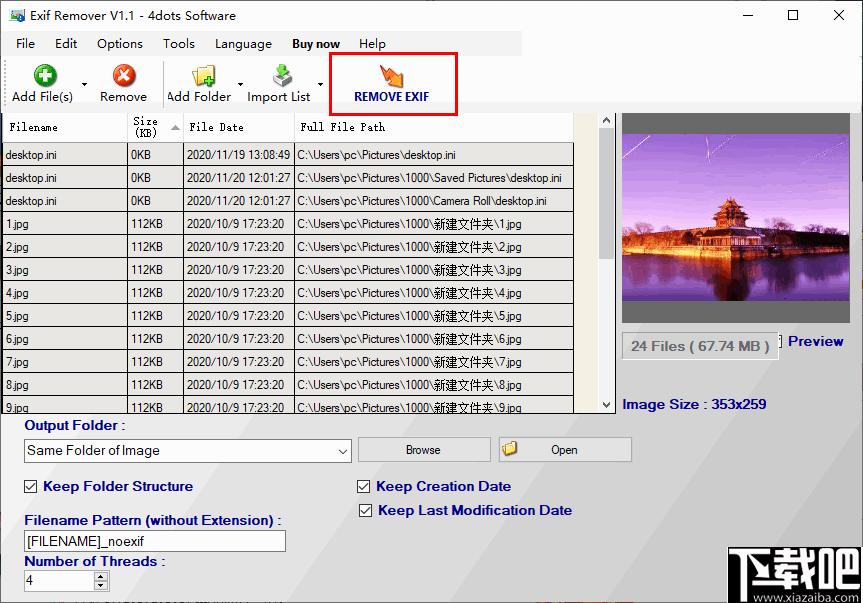Select the 5.jpg file row
This screenshot has width=863, height=603.
288,316
